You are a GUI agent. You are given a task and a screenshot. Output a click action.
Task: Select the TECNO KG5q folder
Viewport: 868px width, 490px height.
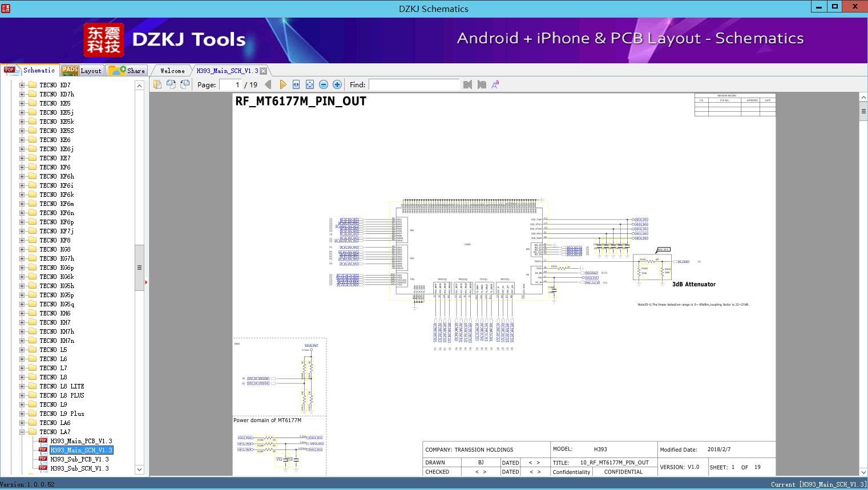coord(56,304)
